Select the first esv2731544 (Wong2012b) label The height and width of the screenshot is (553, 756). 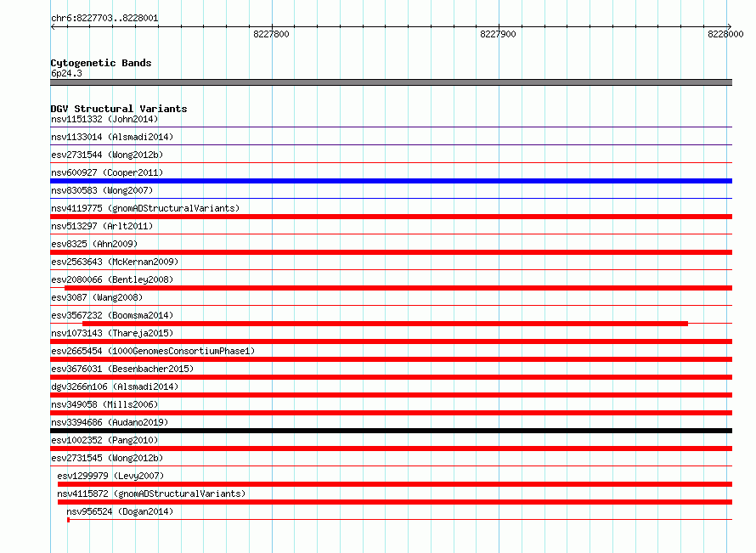107,155
